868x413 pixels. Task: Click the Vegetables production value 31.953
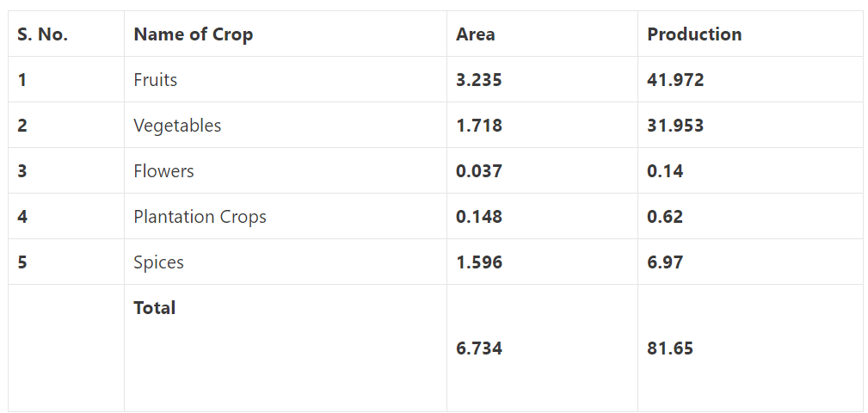(675, 126)
